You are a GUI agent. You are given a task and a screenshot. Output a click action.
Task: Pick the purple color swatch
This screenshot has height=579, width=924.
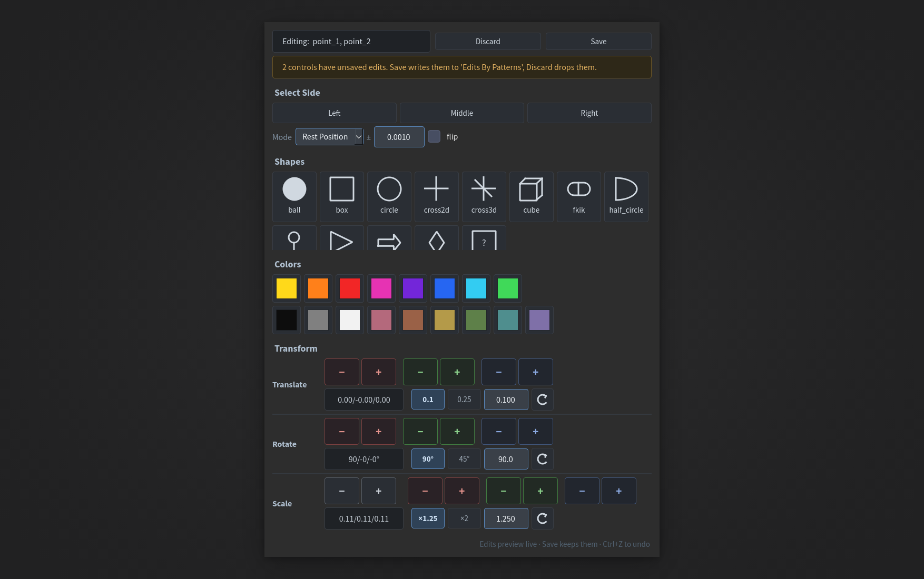tap(413, 288)
